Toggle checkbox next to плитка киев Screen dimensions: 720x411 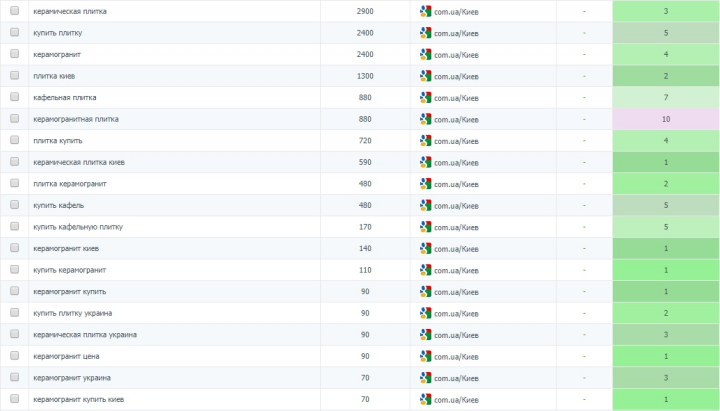15,75
